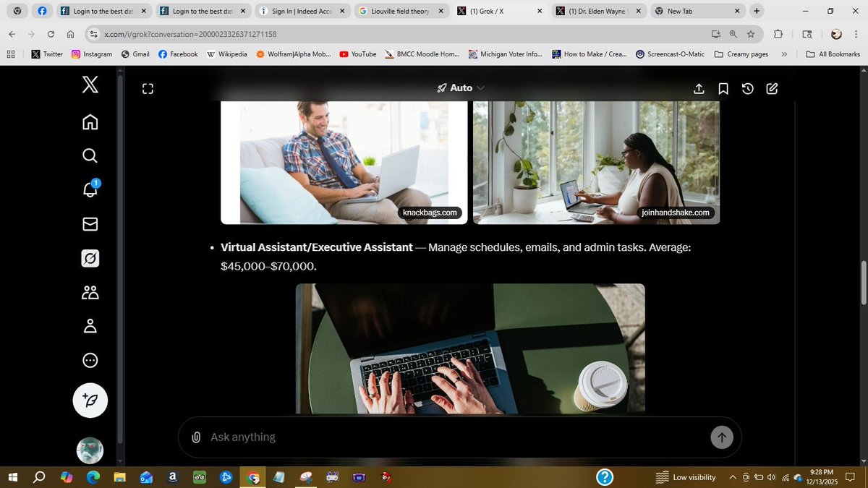The height and width of the screenshot is (488, 868).
Task: Click the round compose Post button
Action: tap(90, 401)
